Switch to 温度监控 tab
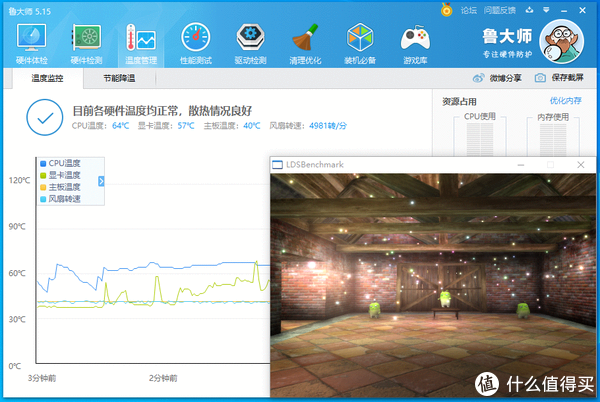 (47, 78)
